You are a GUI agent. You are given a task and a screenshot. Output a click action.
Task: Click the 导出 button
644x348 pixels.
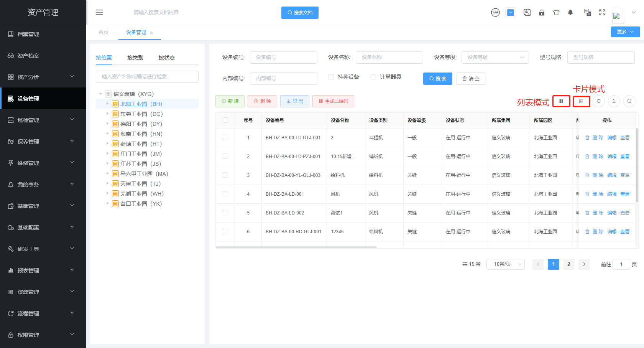(295, 101)
